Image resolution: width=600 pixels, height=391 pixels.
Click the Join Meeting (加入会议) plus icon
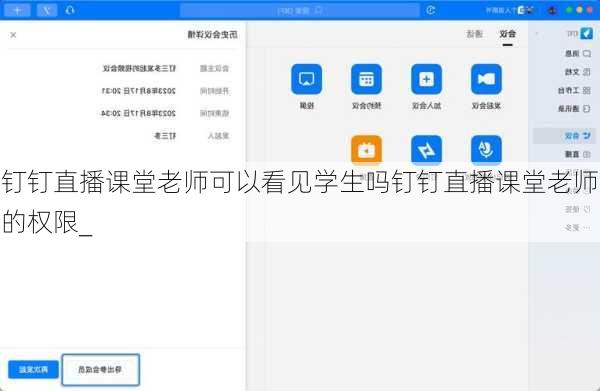pos(426,79)
